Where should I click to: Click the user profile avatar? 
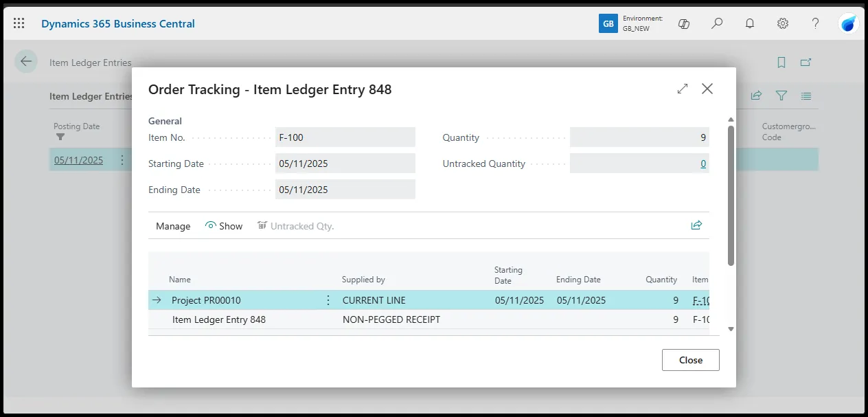(x=849, y=23)
